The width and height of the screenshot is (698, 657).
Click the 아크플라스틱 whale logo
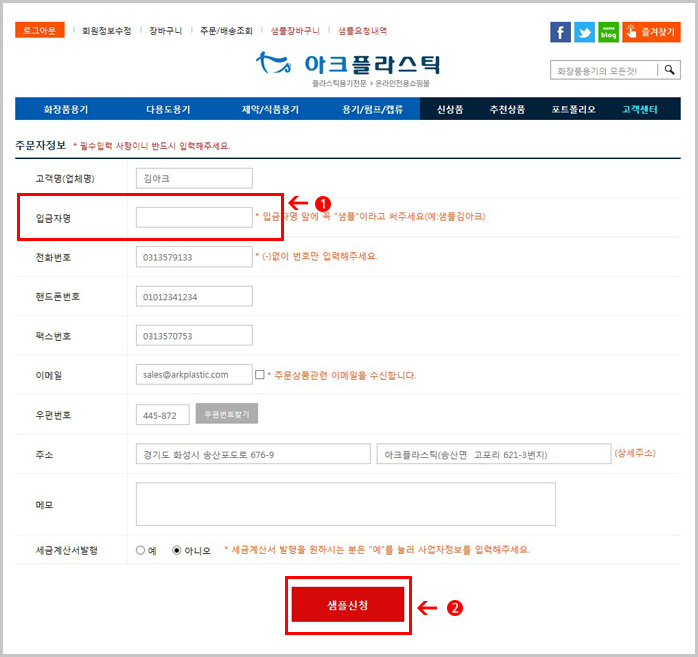coord(347,65)
